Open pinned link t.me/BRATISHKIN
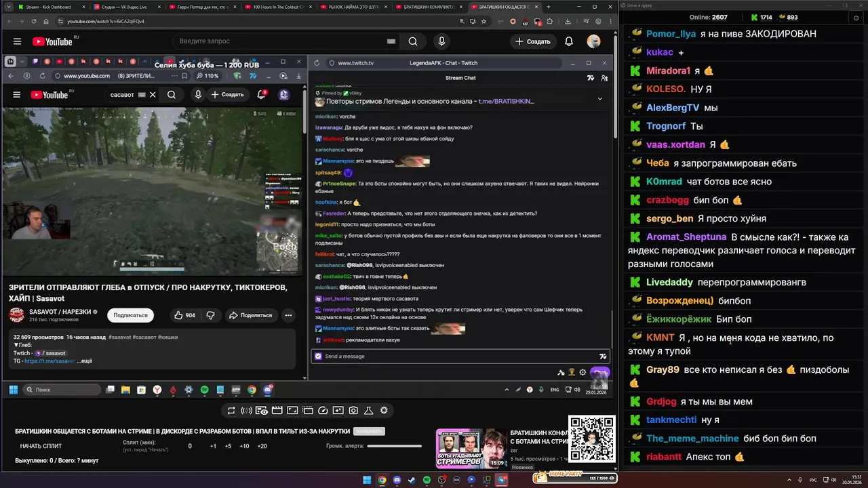 click(x=506, y=101)
